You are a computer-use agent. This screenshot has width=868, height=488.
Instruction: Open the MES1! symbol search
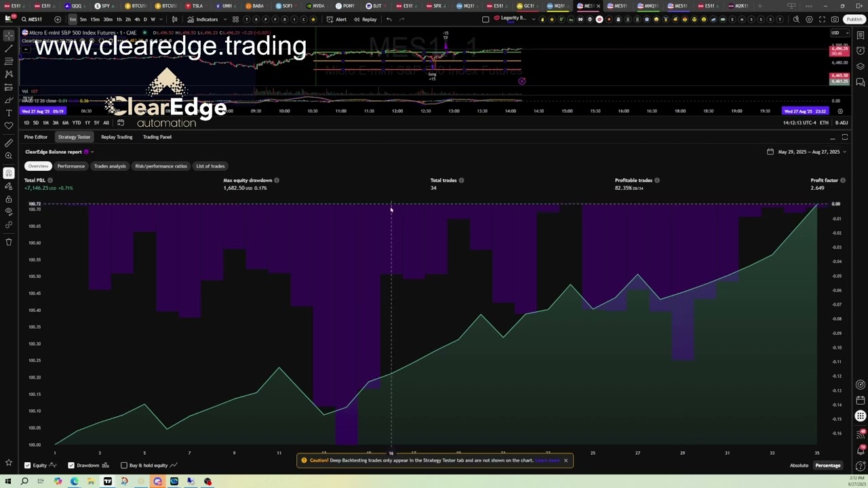(31, 19)
